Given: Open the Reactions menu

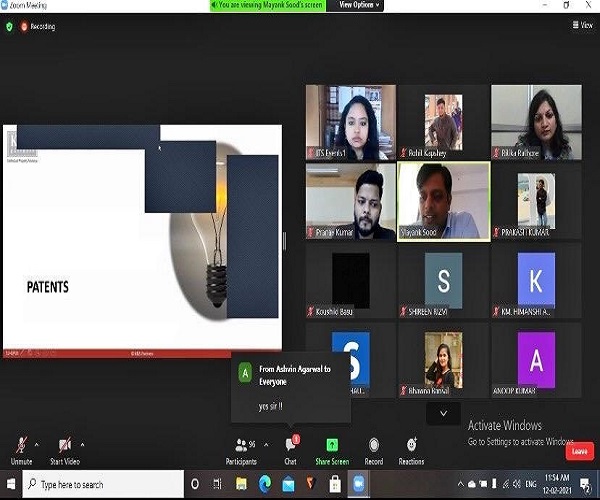Looking at the screenshot, I should [x=411, y=451].
